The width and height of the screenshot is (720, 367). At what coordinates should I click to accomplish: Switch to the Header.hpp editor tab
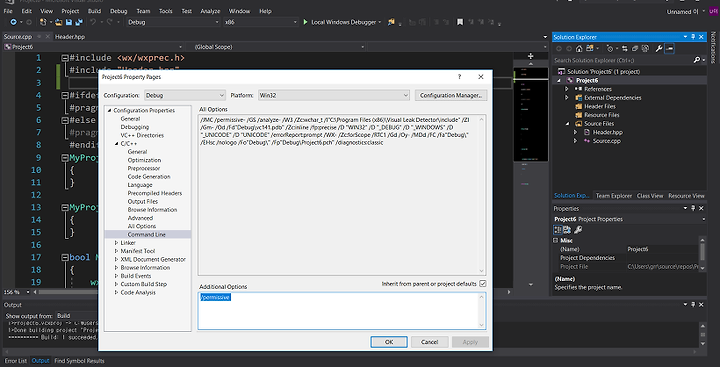[x=70, y=37]
